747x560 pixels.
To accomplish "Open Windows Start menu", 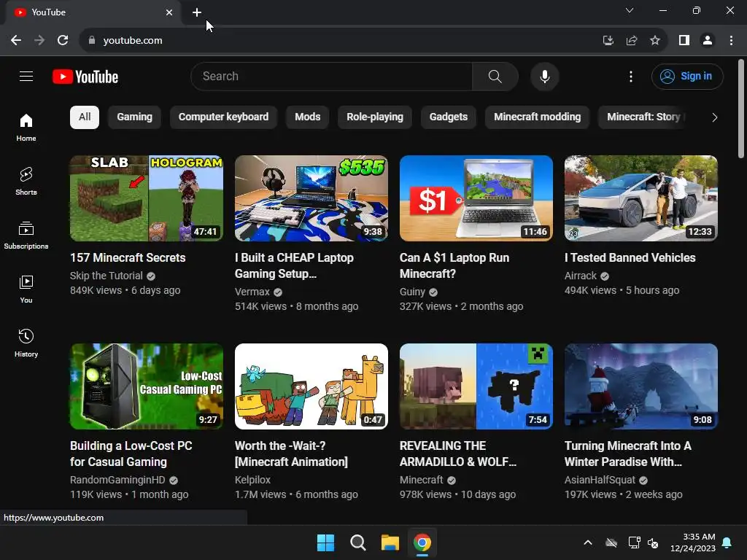I will (x=326, y=542).
